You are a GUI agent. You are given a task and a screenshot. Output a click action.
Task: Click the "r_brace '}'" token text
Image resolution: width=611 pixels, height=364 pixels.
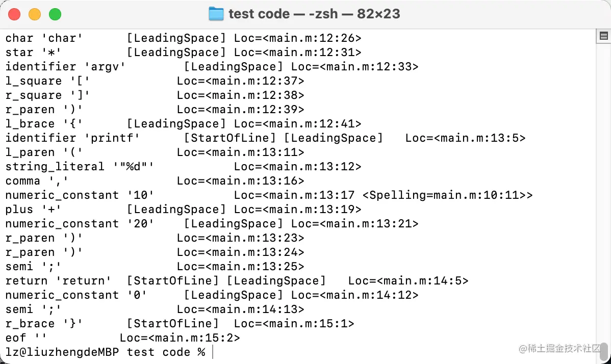(44, 324)
